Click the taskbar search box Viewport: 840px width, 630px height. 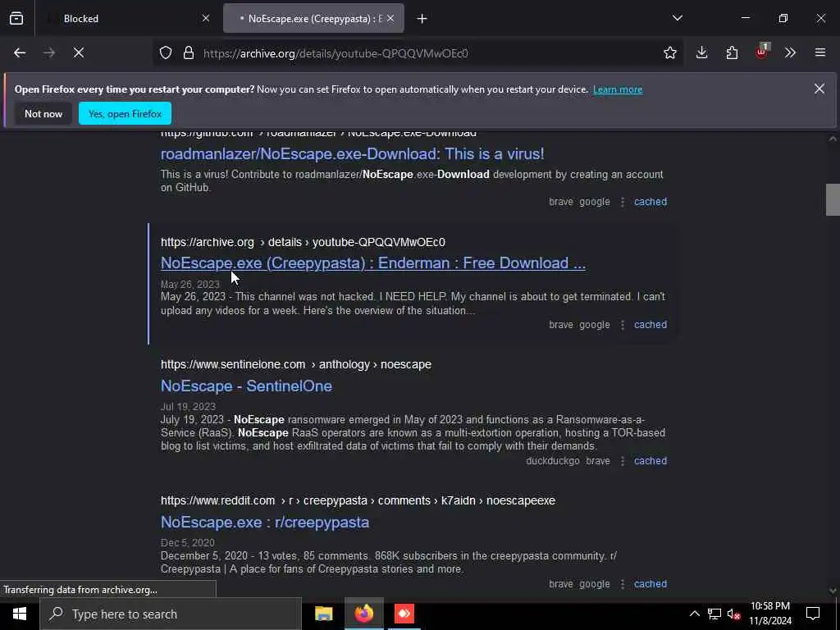[171, 614]
